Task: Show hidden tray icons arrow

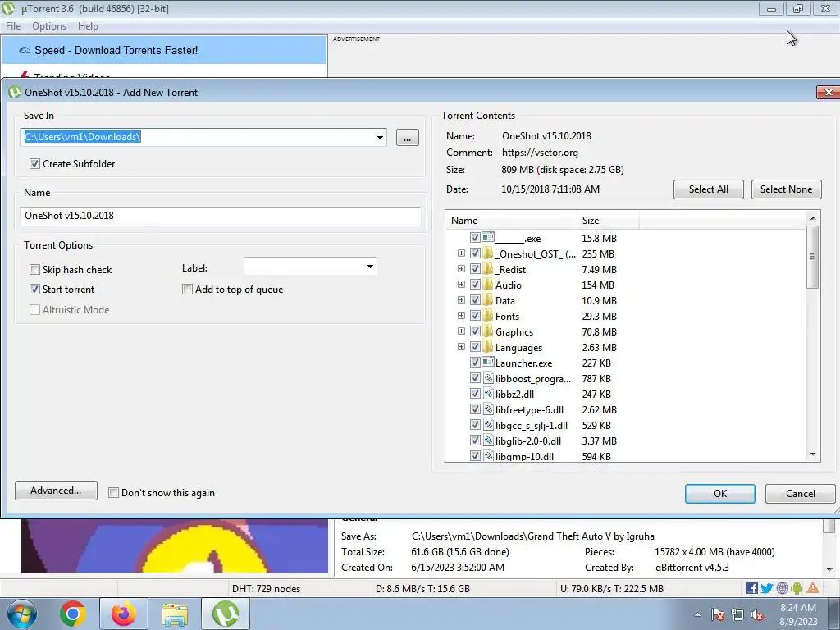Action: (697, 614)
